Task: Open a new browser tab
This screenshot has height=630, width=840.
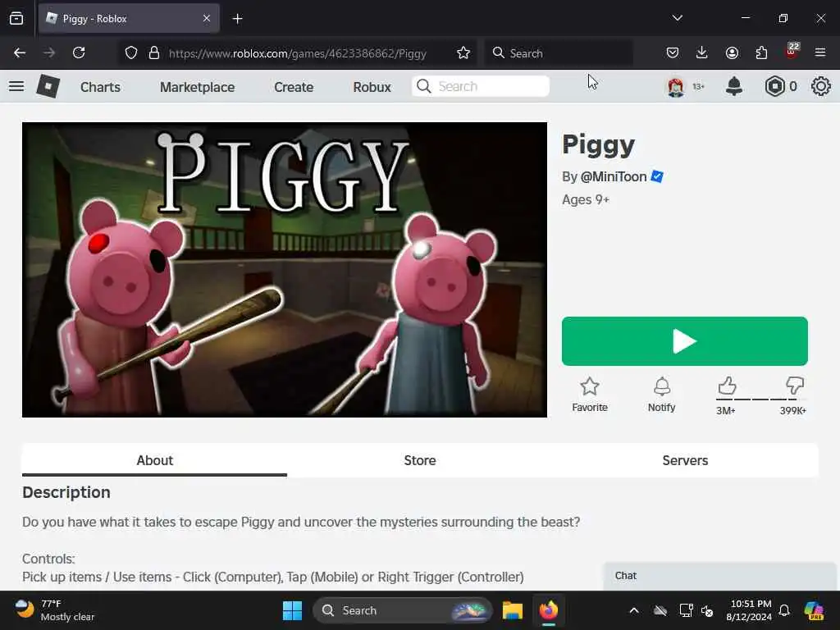Action: pos(237,19)
